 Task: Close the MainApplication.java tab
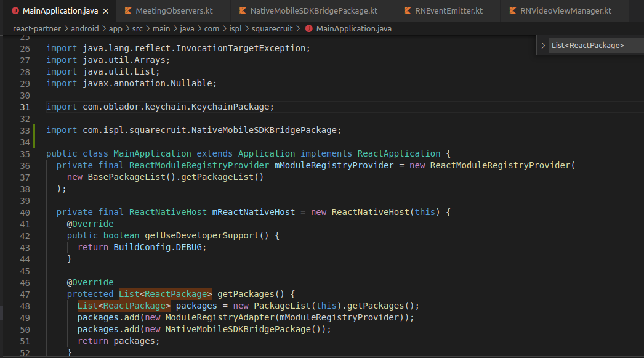(105, 10)
